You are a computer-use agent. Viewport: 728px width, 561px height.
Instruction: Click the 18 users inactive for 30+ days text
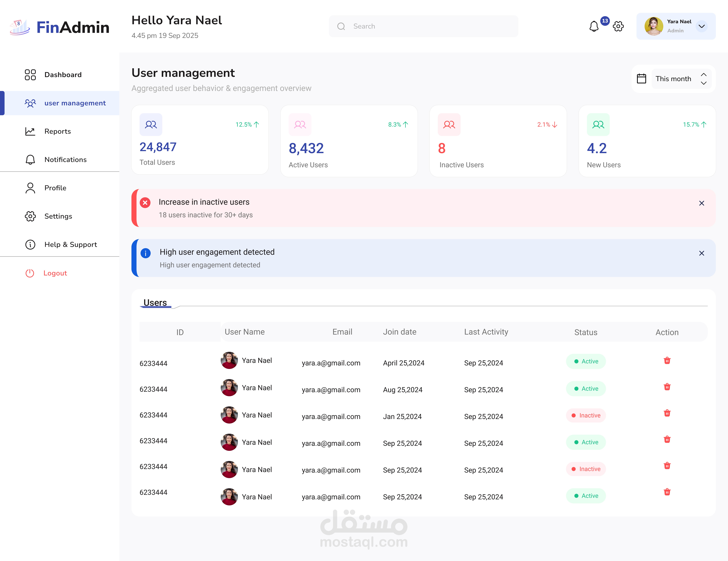[206, 215]
